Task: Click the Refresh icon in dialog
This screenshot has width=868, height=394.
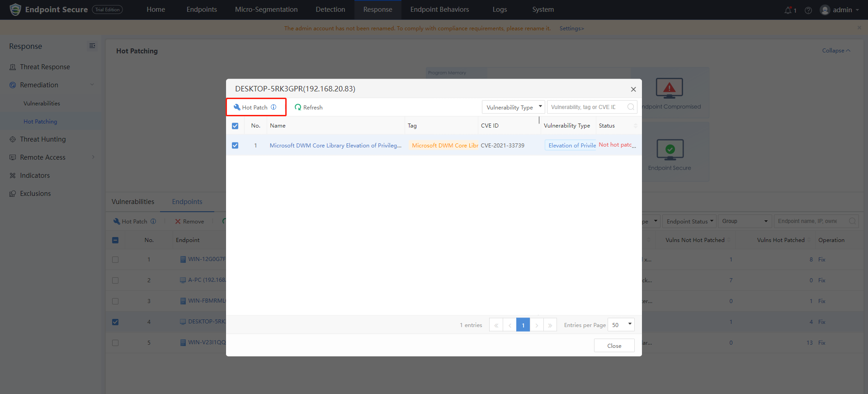Action: tap(298, 107)
